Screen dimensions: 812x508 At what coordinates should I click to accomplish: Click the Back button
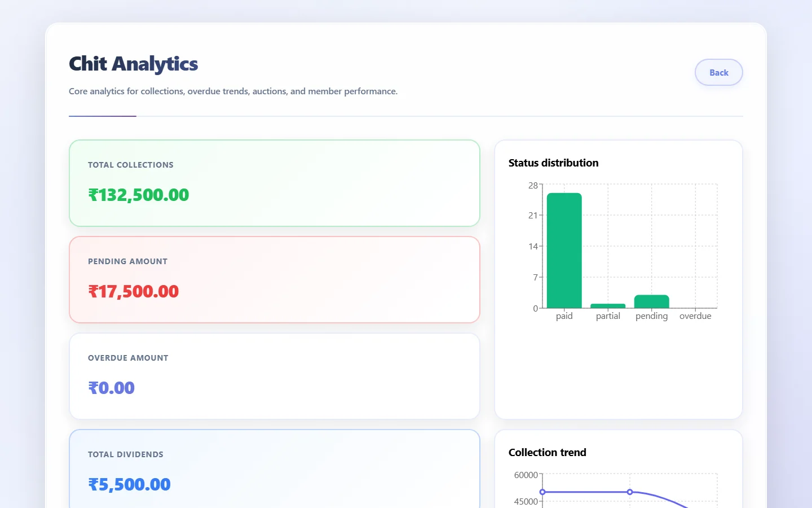tap(718, 72)
